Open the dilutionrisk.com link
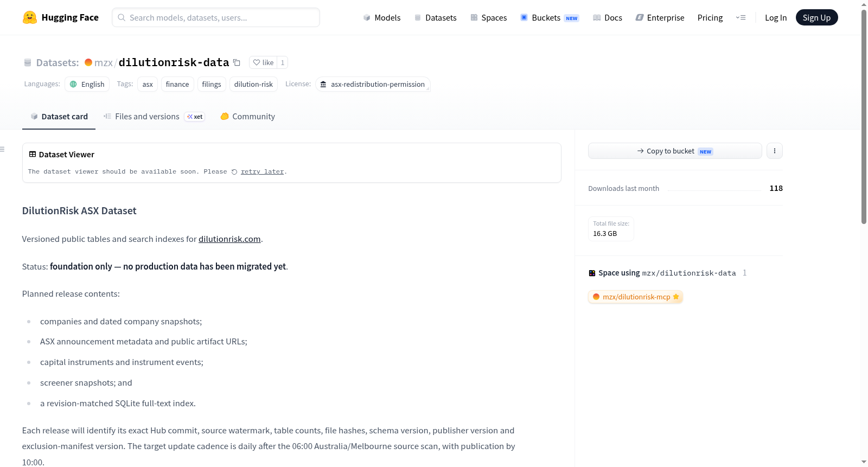 point(229,239)
